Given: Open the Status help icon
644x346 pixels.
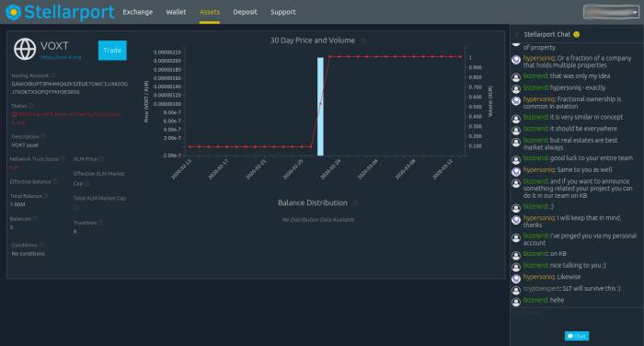Looking at the screenshot, I should tap(30, 106).
